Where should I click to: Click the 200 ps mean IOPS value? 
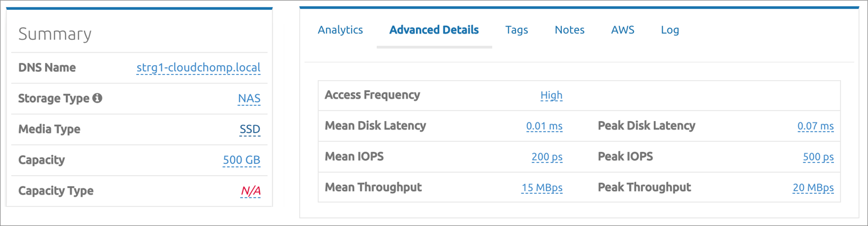[547, 157]
